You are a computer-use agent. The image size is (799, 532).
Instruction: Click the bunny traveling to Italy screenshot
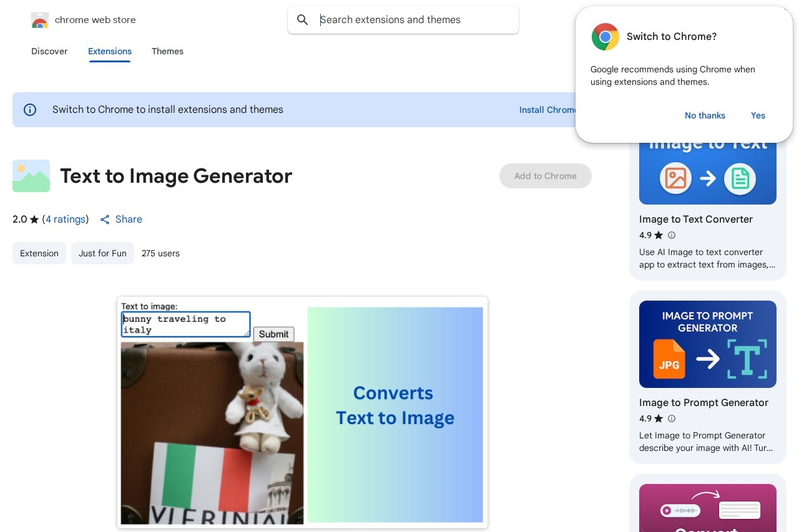tap(302, 412)
